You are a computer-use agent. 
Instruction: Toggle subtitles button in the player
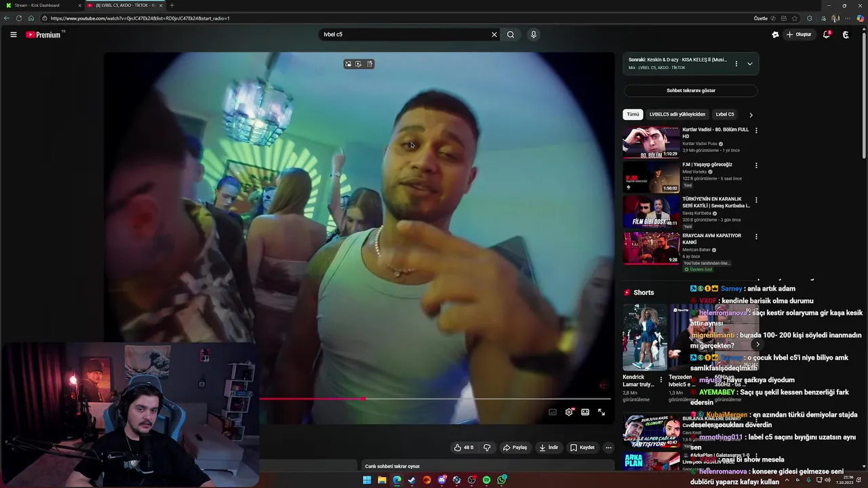click(x=553, y=412)
